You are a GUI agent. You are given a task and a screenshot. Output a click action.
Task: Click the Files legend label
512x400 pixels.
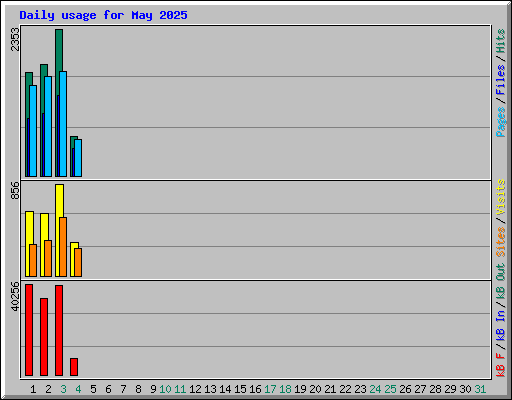coord(501,80)
